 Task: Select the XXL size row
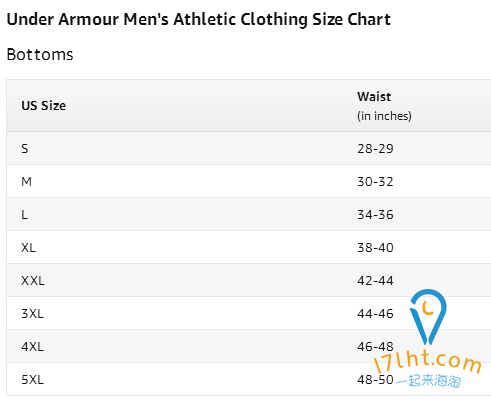tap(248, 280)
